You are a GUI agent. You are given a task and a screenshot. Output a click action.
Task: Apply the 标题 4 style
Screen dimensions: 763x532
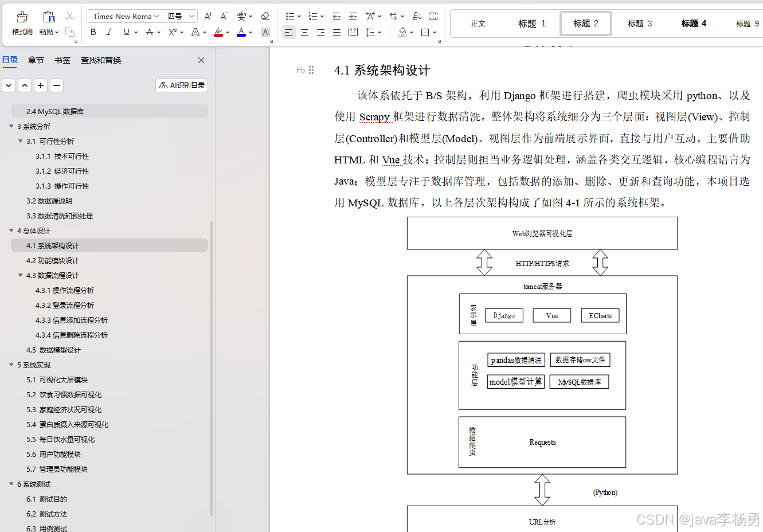[x=694, y=24]
